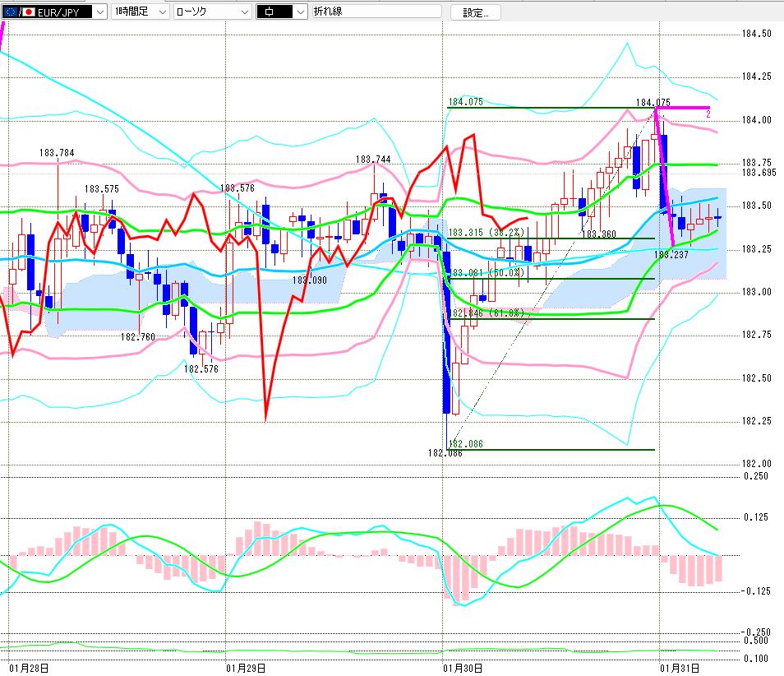Click the magenta wave marker labeled 2
Screen dimensions: 784x676
(708, 113)
